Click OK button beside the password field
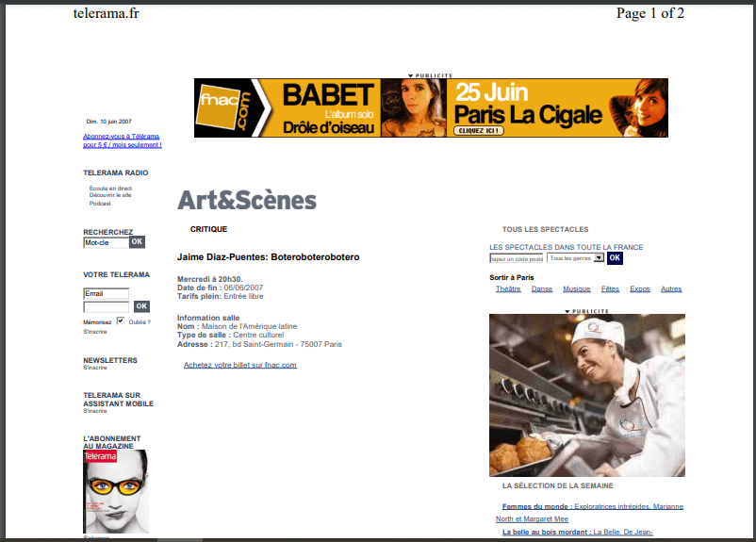This screenshot has height=542, width=756. point(141,306)
